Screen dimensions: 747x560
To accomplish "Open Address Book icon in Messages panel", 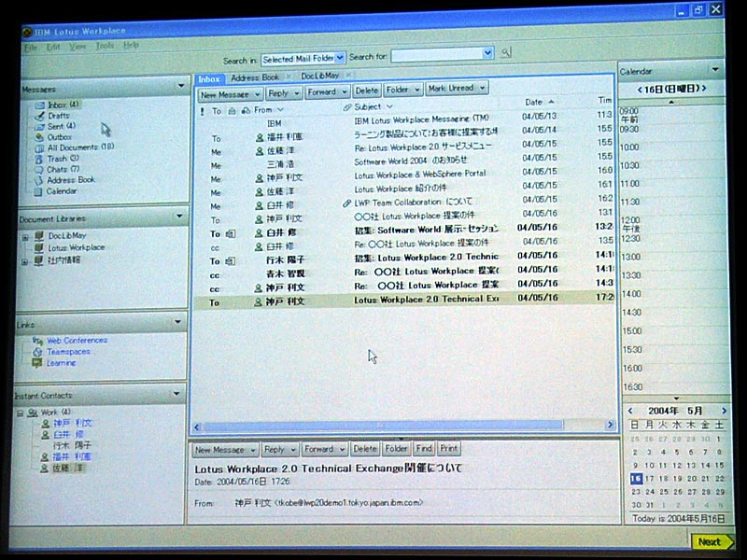I will tap(38, 180).
